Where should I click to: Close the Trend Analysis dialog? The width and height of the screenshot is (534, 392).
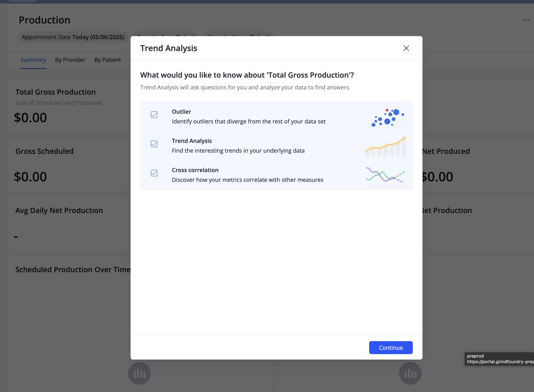point(406,48)
